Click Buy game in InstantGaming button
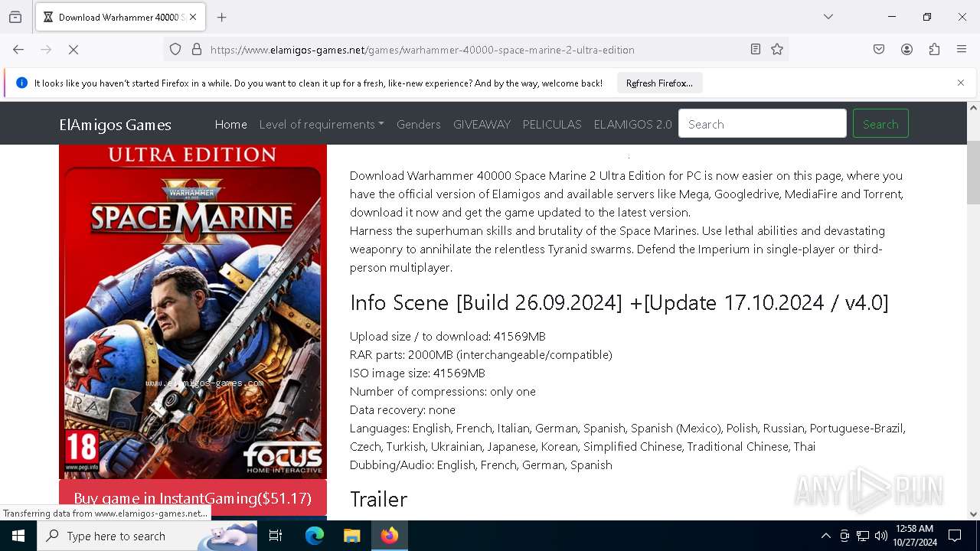 click(x=193, y=498)
